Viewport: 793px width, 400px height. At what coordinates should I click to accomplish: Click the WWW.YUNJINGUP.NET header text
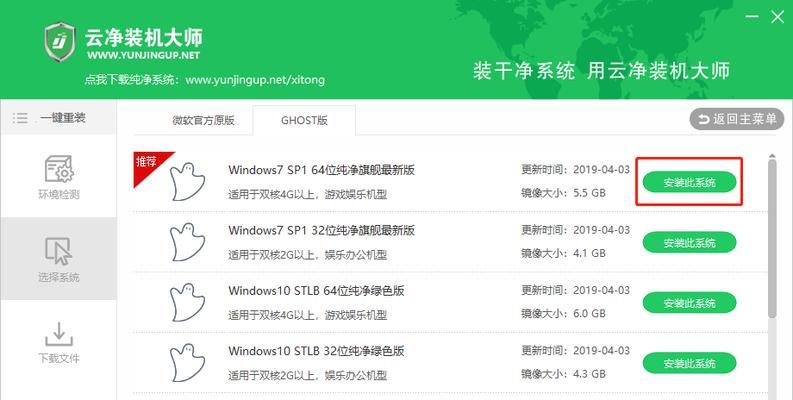pos(144,55)
